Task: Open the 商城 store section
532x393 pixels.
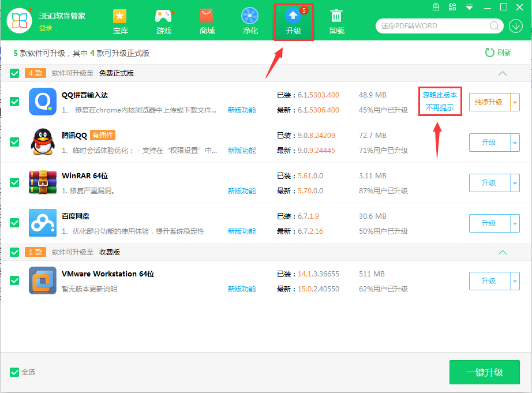Action: point(207,22)
